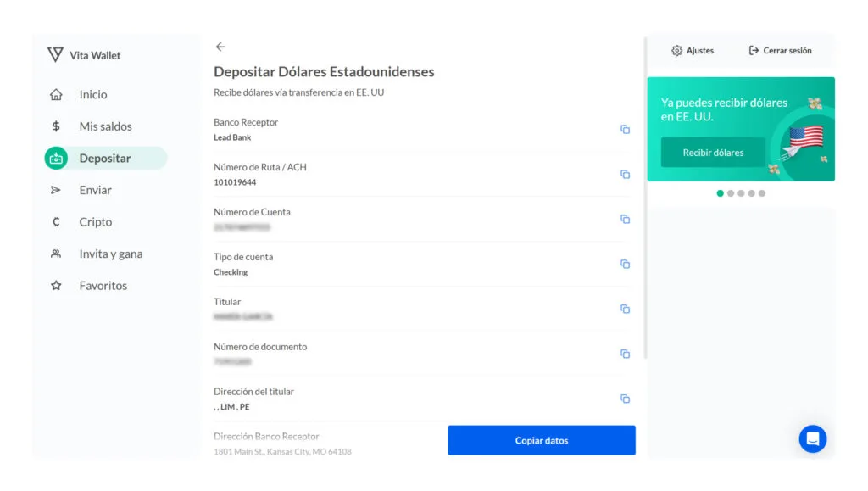
Task: Copy the Número de Ruta / ACH
Action: (625, 175)
